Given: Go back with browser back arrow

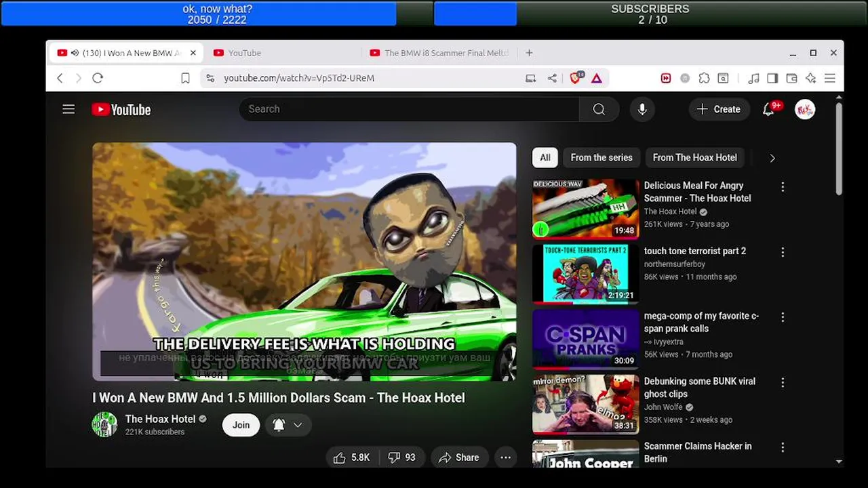Looking at the screenshot, I should pos(60,78).
